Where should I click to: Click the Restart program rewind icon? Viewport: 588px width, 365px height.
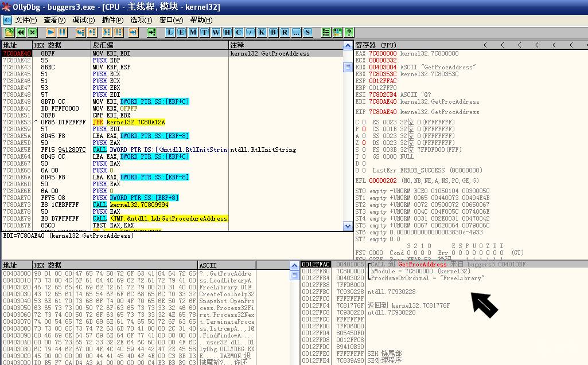(x=21, y=32)
